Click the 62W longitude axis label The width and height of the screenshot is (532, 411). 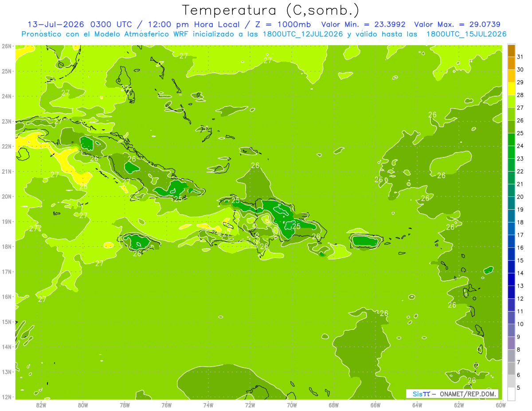(x=459, y=405)
